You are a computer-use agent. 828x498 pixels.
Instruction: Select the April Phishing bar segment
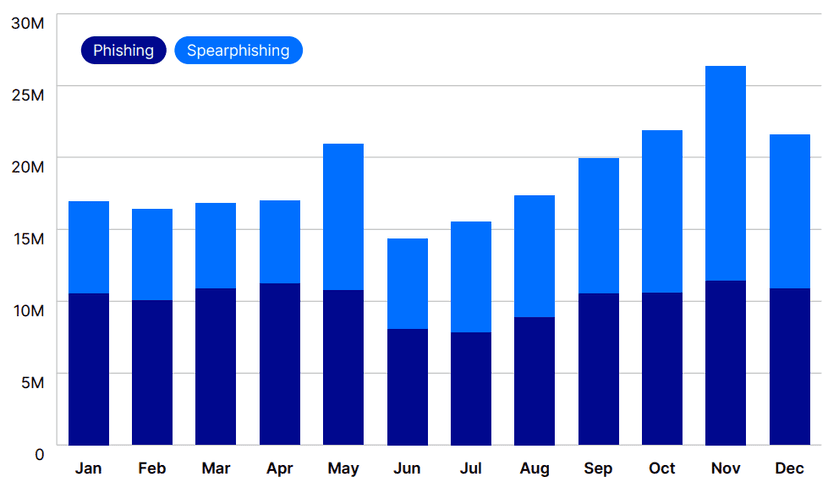click(x=279, y=364)
